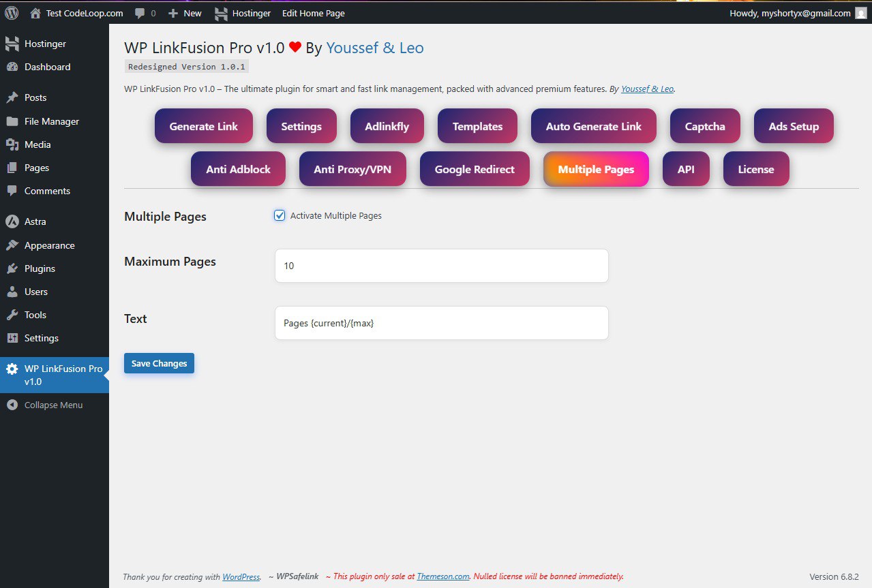Viewport: 872px width, 588px height.
Task: Click the active Multiple Pages tab
Action: click(x=596, y=169)
